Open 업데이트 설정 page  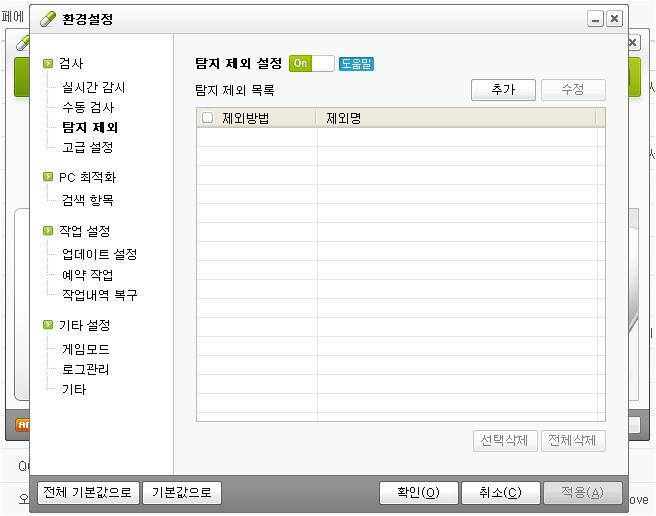(x=100, y=254)
